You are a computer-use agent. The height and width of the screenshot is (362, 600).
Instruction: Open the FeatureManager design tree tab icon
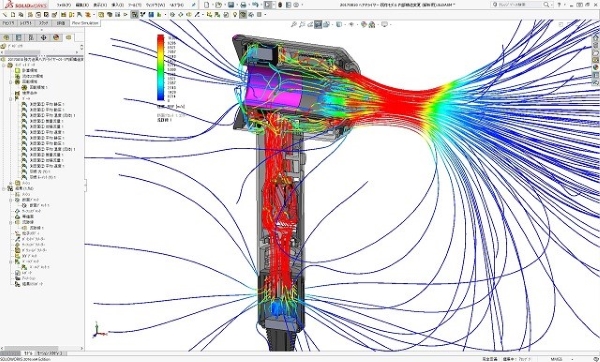coord(6,38)
